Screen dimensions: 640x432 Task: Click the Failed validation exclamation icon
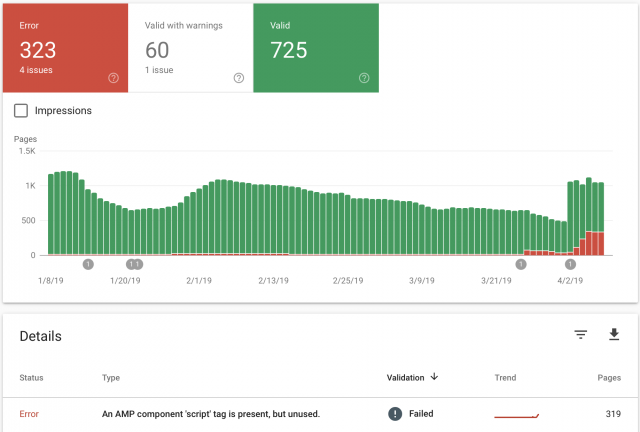[395, 414]
